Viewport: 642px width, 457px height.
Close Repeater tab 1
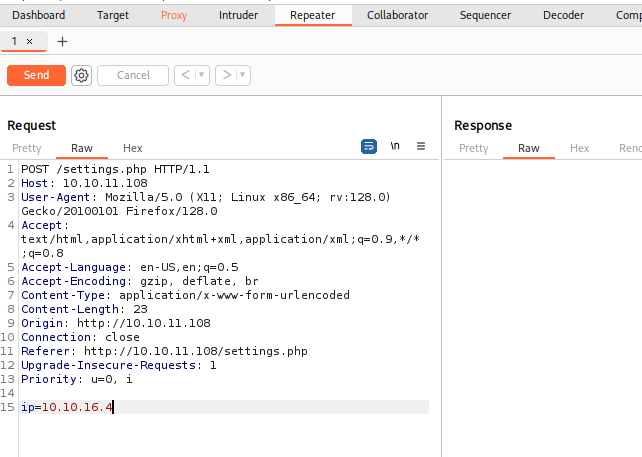[x=29, y=41]
